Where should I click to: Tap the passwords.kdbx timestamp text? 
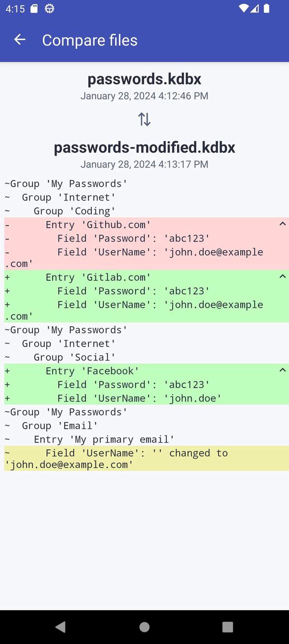coord(144,96)
